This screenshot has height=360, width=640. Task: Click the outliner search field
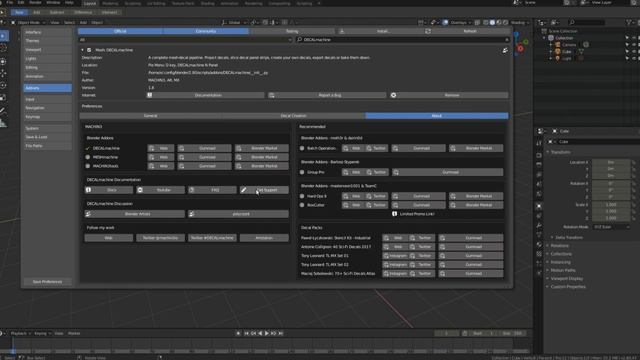586,22
